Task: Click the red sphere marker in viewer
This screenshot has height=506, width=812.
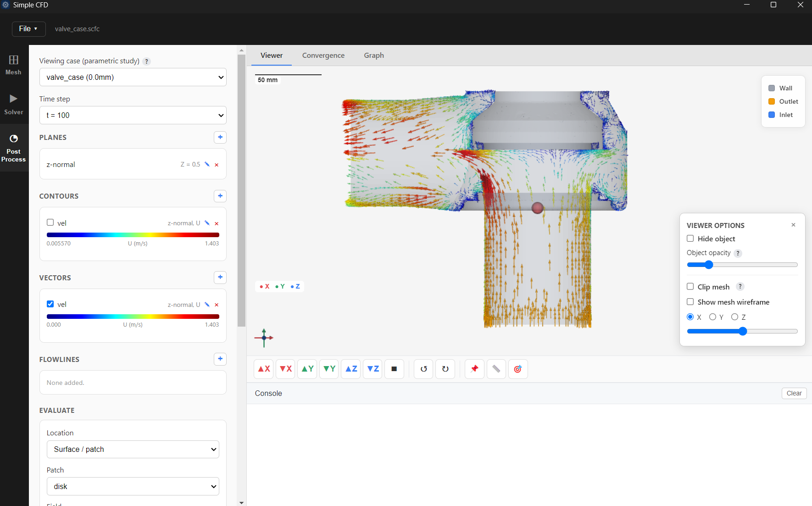Action: [538, 208]
